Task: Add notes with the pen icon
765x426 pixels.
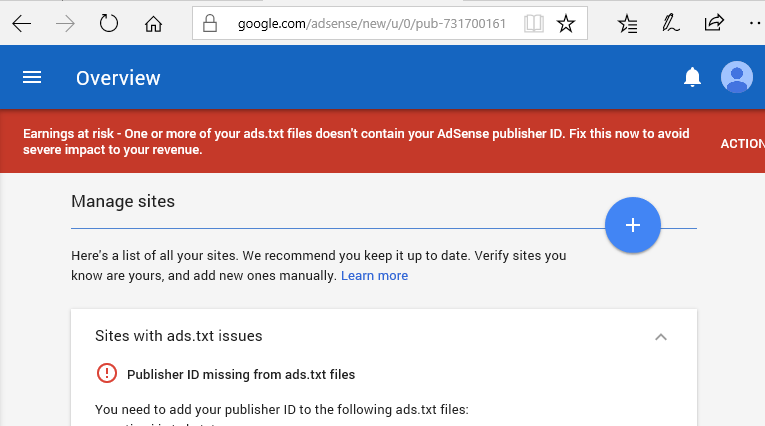Action: coord(671,24)
